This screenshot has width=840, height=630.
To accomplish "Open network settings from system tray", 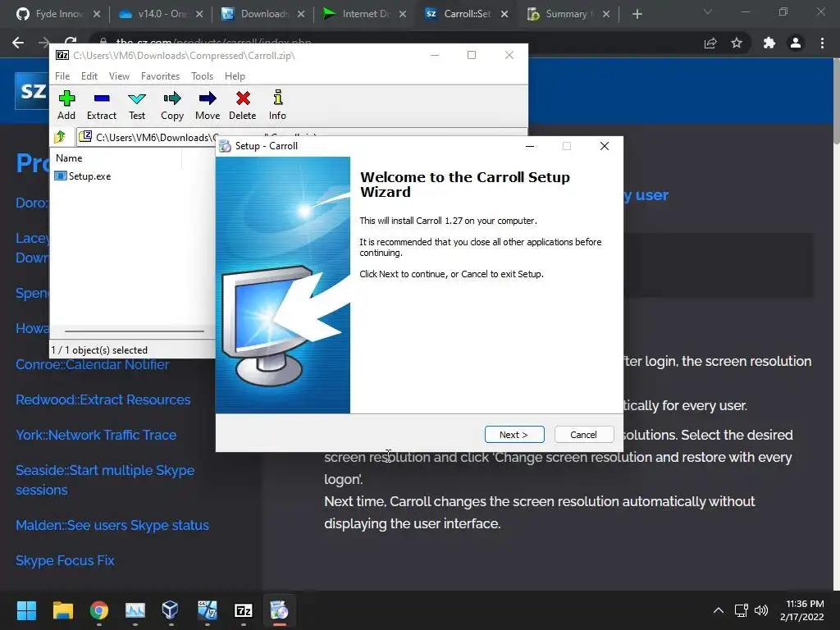I will click(742, 610).
